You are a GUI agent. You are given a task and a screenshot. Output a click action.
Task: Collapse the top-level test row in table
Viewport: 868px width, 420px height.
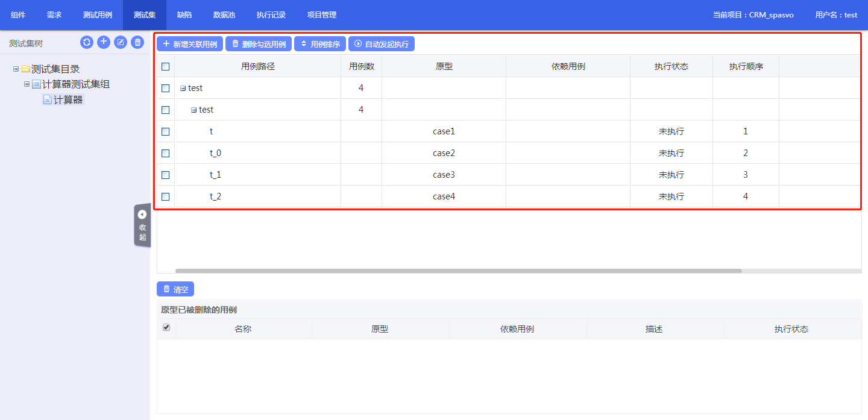183,89
